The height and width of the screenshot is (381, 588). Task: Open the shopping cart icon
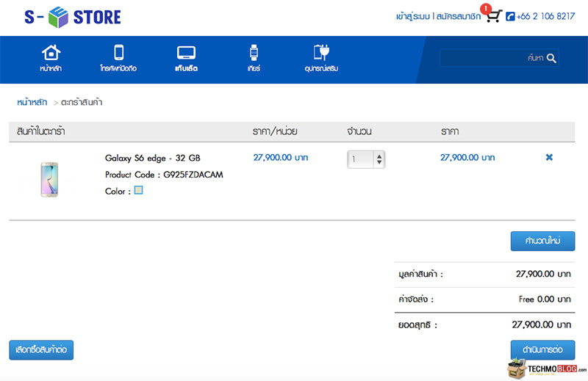coord(494,16)
